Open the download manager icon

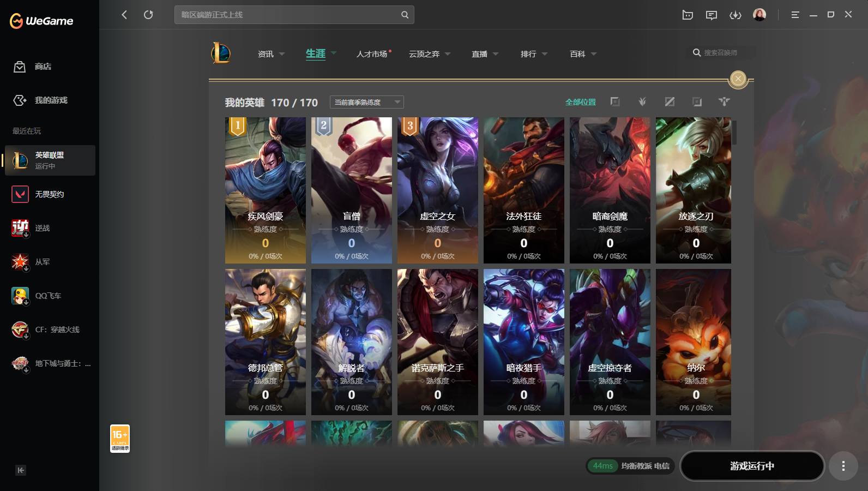(x=736, y=15)
